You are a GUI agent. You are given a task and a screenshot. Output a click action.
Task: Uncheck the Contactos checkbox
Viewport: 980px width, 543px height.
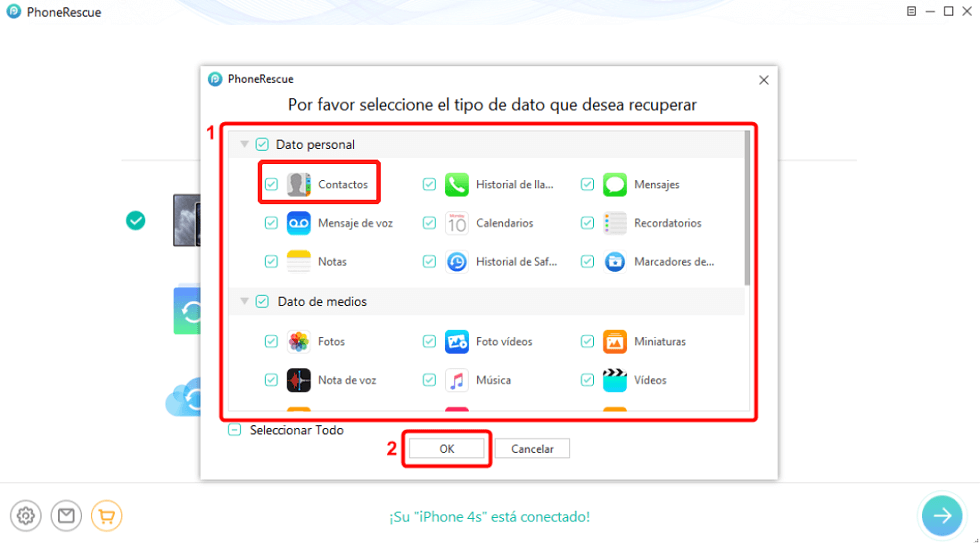271,184
